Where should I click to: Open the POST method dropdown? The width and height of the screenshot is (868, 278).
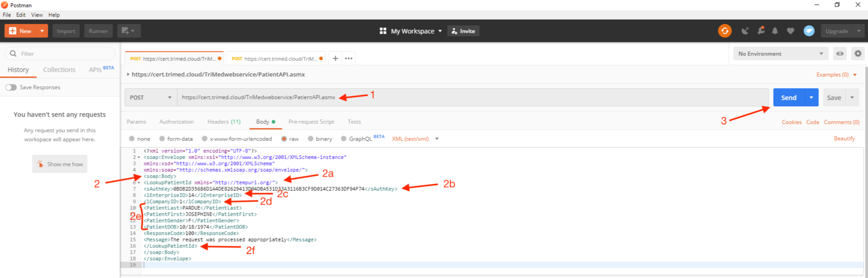(151, 97)
